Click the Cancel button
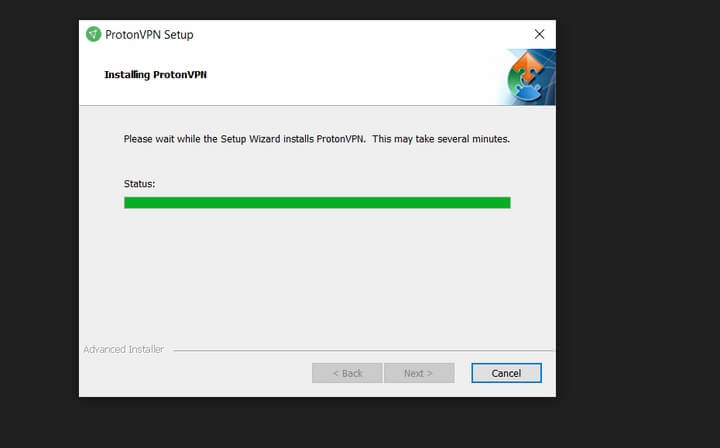The image size is (720, 448). point(506,373)
